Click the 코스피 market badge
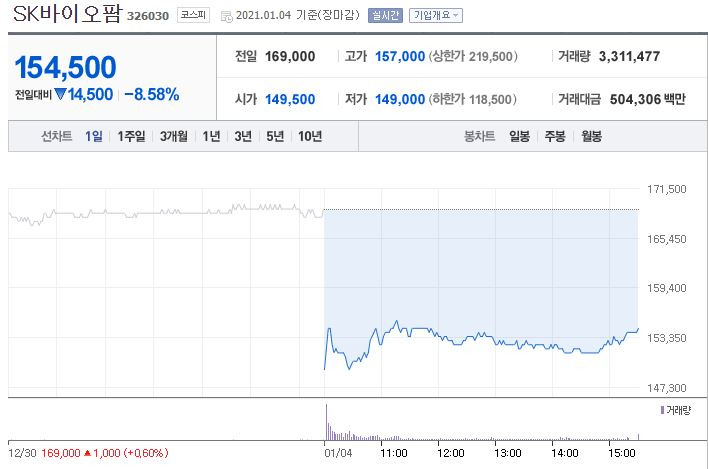 (x=193, y=15)
